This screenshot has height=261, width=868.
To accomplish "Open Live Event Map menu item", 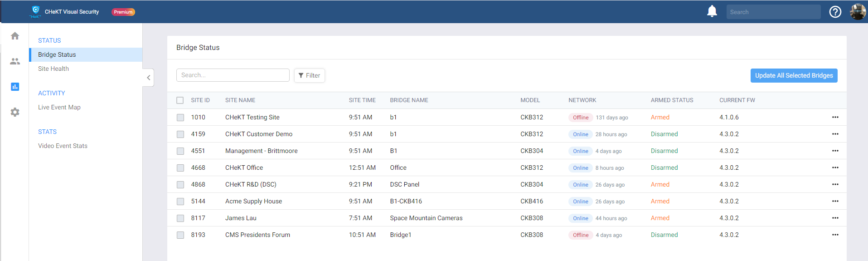I will coord(59,107).
